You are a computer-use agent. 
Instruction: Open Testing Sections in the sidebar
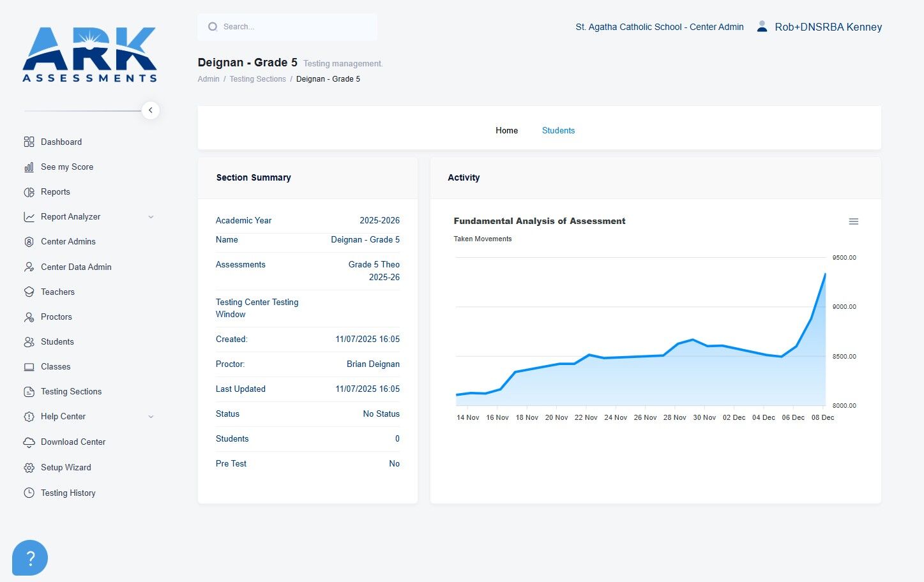click(x=71, y=391)
